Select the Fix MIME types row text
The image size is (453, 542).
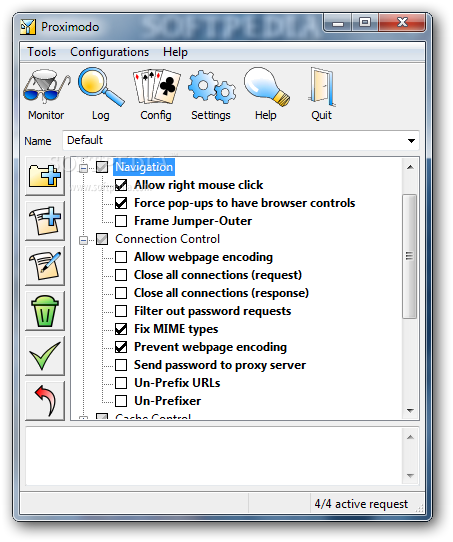(x=176, y=329)
